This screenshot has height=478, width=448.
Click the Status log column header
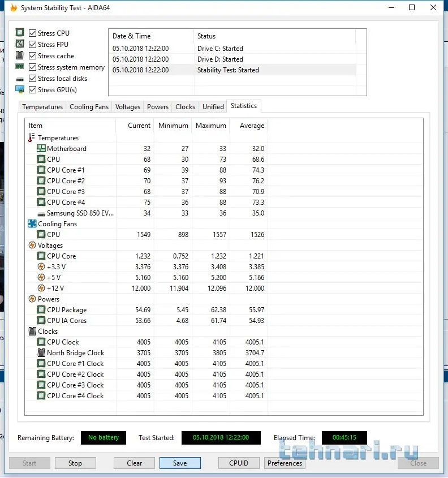click(x=274, y=36)
